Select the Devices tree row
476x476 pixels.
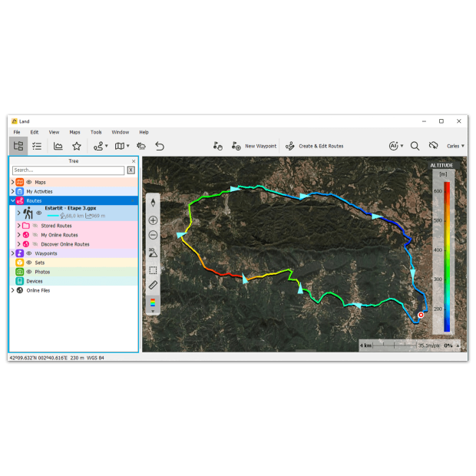click(74, 281)
